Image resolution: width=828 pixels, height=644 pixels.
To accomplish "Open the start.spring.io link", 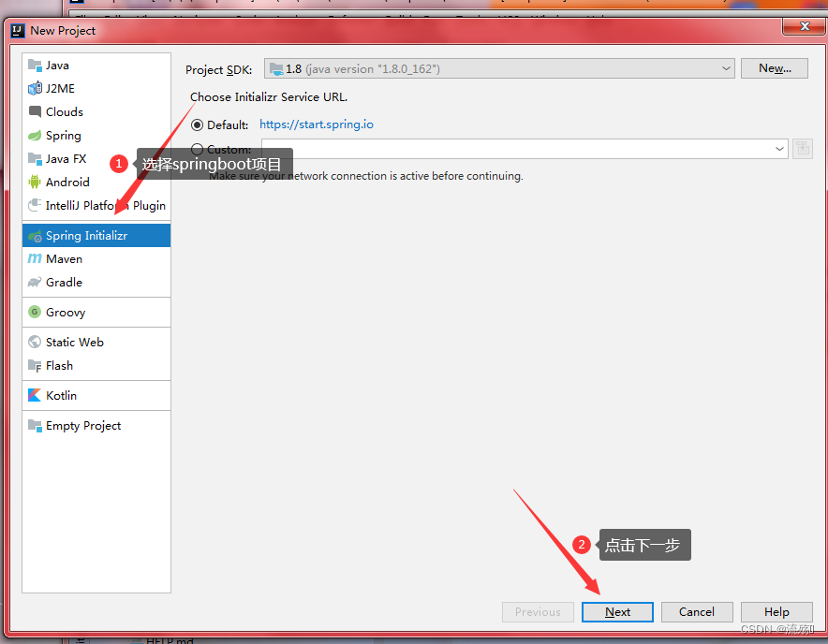I will click(x=317, y=124).
